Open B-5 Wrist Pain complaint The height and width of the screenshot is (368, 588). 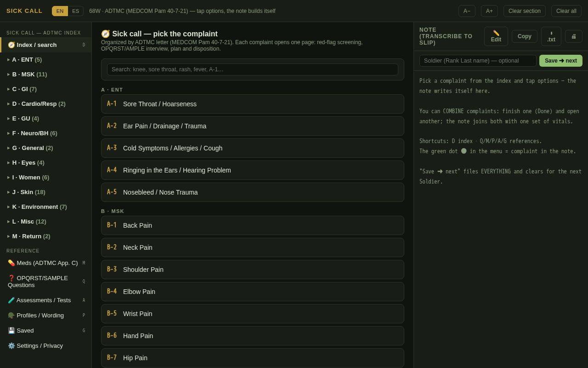[253, 314]
